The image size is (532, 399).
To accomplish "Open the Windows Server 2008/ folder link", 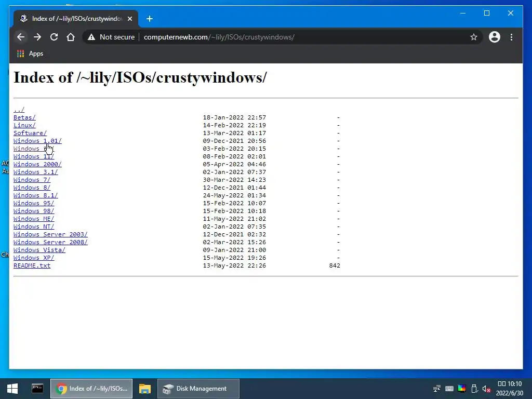I will point(50,242).
